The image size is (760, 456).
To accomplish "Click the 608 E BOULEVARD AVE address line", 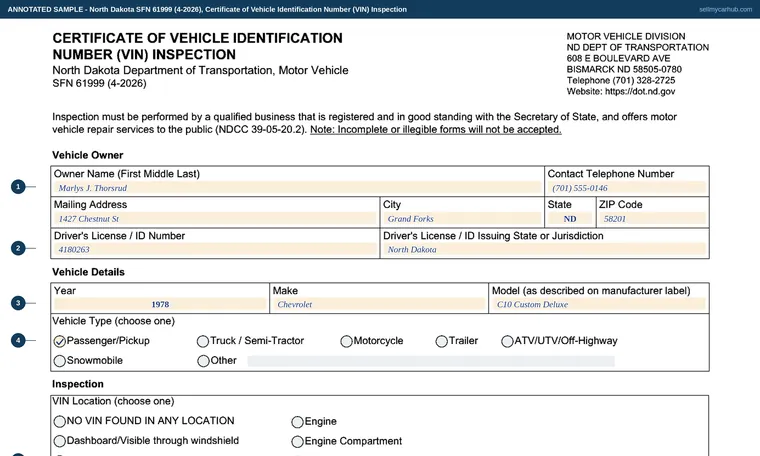I will (x=618, y=58).
